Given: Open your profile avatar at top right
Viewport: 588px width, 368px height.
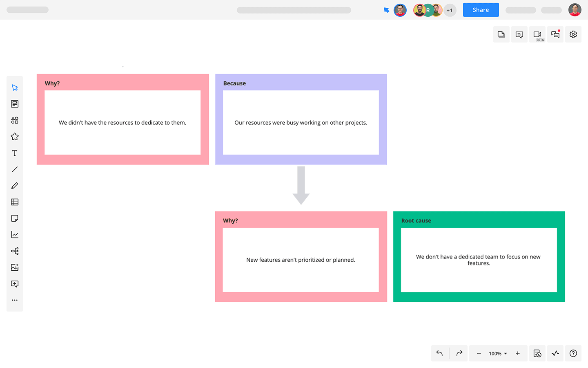Looking at the screenshot, I should point(575,10).
